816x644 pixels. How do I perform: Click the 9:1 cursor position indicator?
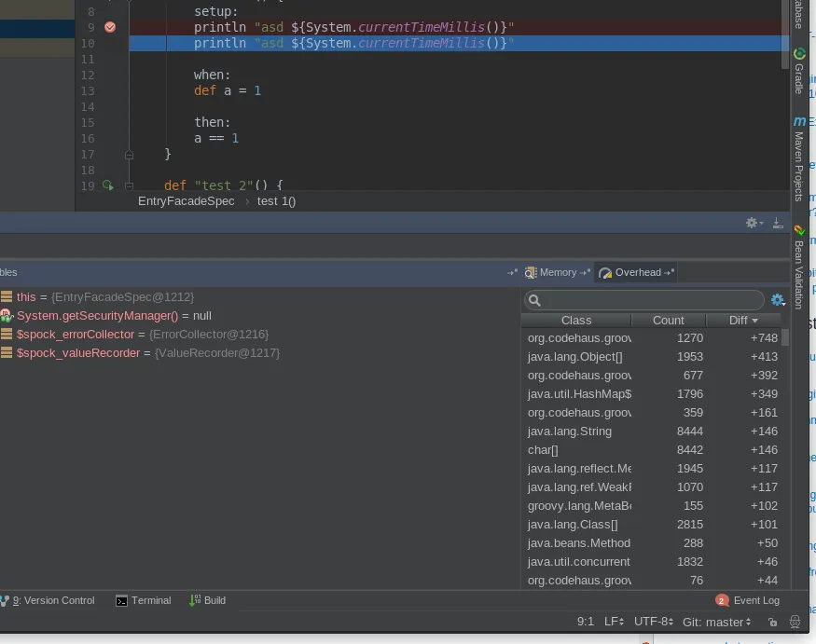click(x=585, y=622)
